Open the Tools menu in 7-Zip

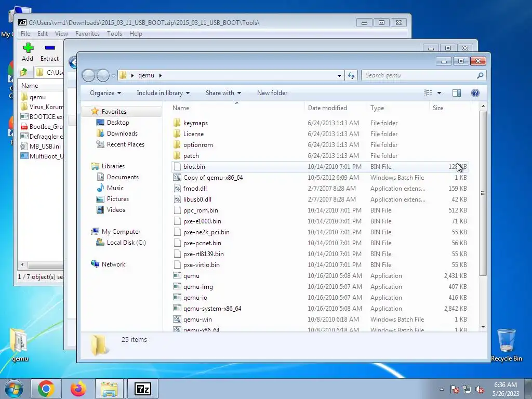[x=114, y=34]
